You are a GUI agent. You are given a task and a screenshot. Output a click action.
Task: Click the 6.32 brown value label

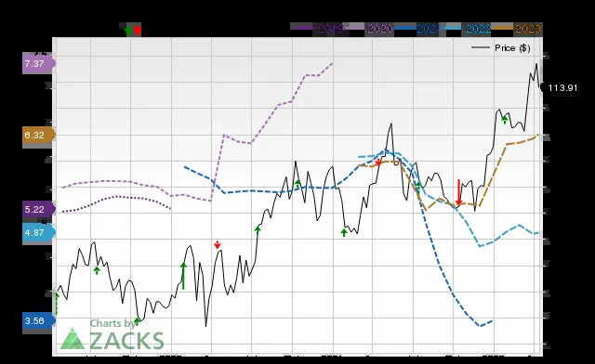pyautogui.click(x=39, y=136)
